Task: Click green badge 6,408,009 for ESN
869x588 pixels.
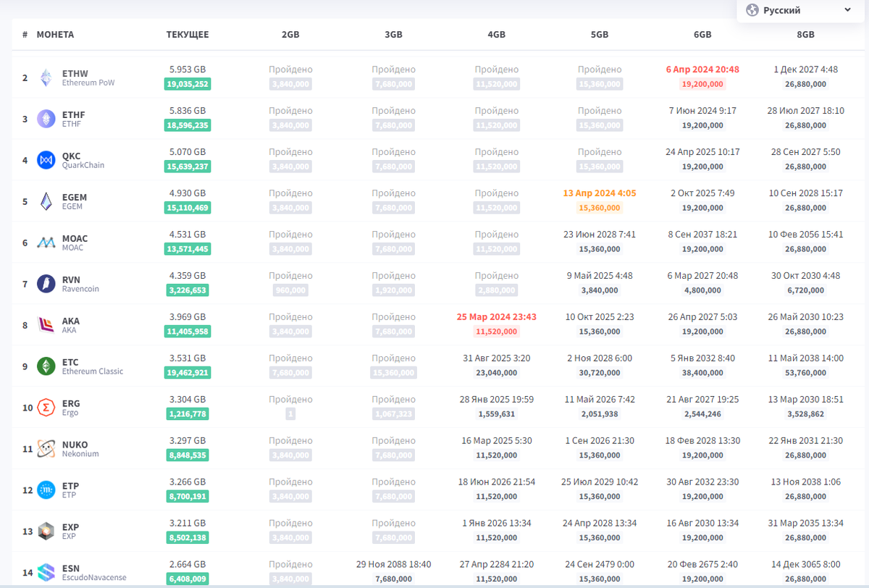Action: [188, 579]
